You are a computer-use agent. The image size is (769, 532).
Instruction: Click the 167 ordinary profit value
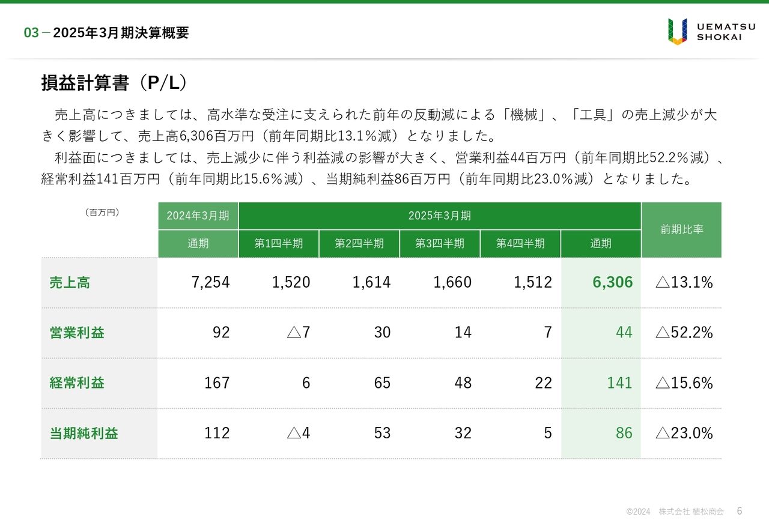[217, 382]
